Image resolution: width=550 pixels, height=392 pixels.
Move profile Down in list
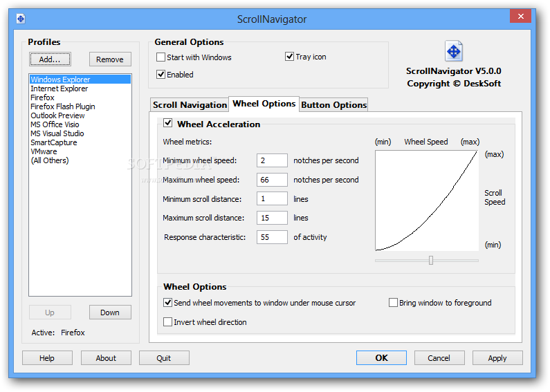coord(110,312)
